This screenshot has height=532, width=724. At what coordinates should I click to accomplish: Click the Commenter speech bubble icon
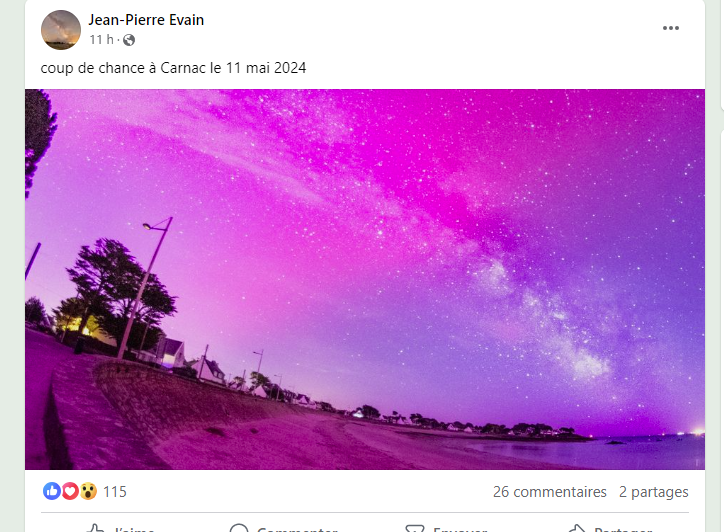[239, 528]
